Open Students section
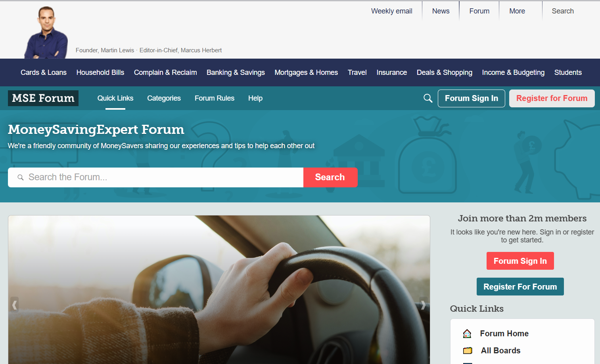600x364 pixels. pyautogui.click(x=568, y=72)
